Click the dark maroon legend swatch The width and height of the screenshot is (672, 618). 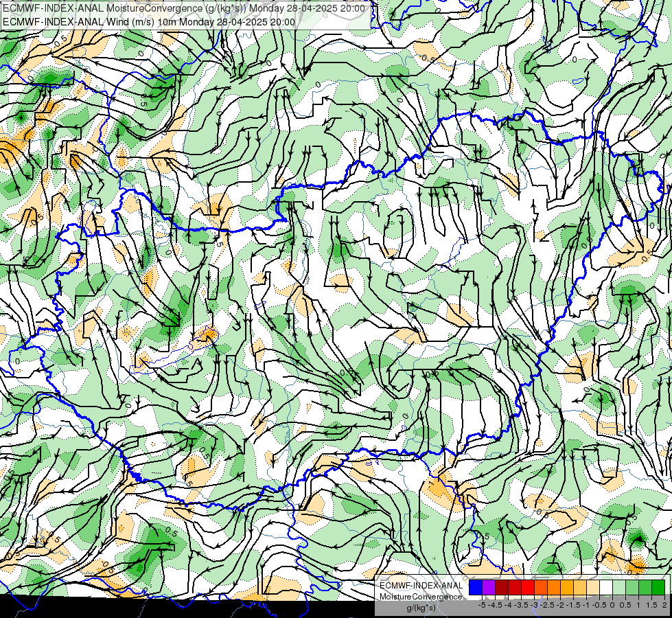[502, 587]
